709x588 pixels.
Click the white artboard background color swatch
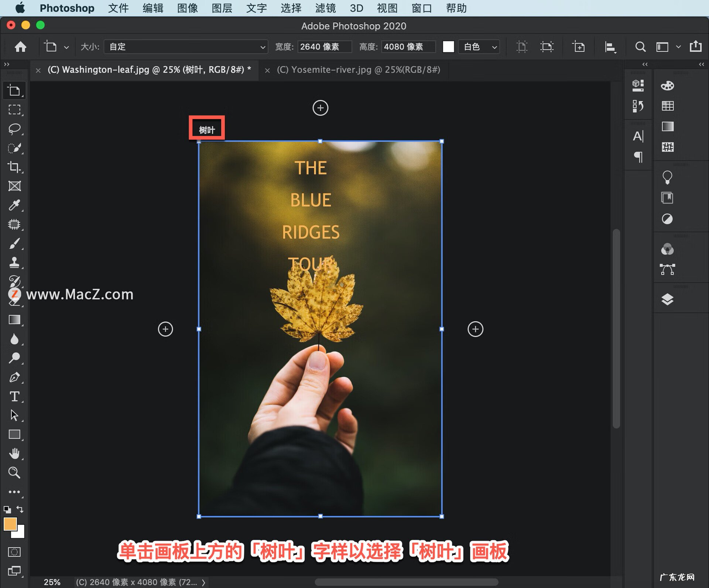(x=448, y=47)
